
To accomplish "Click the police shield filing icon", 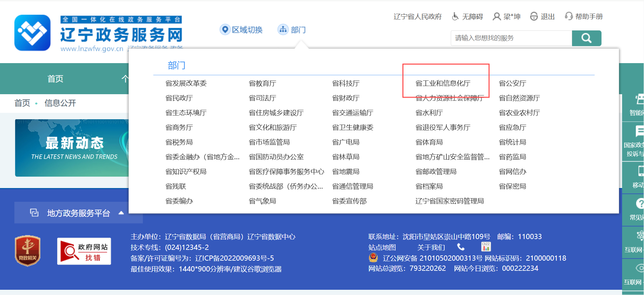I will [x=373, y=258].
